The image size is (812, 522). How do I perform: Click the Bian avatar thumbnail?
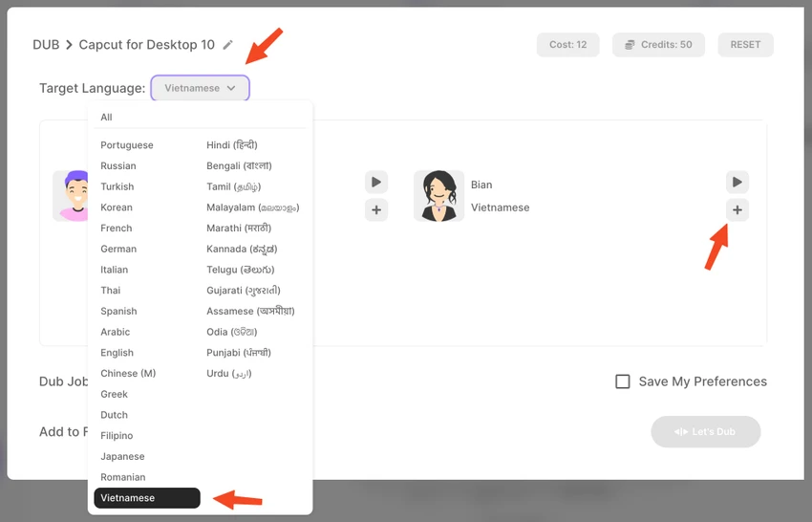(x=438, y=196)
